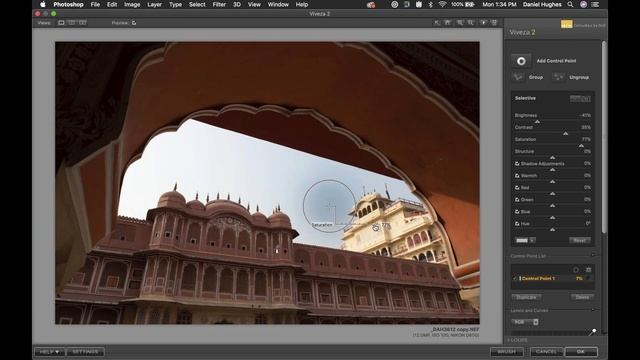Screen dimensions: 640x360
Task: Toggle the Shadow Adjustments checkbox
Action: coord(517,164)
